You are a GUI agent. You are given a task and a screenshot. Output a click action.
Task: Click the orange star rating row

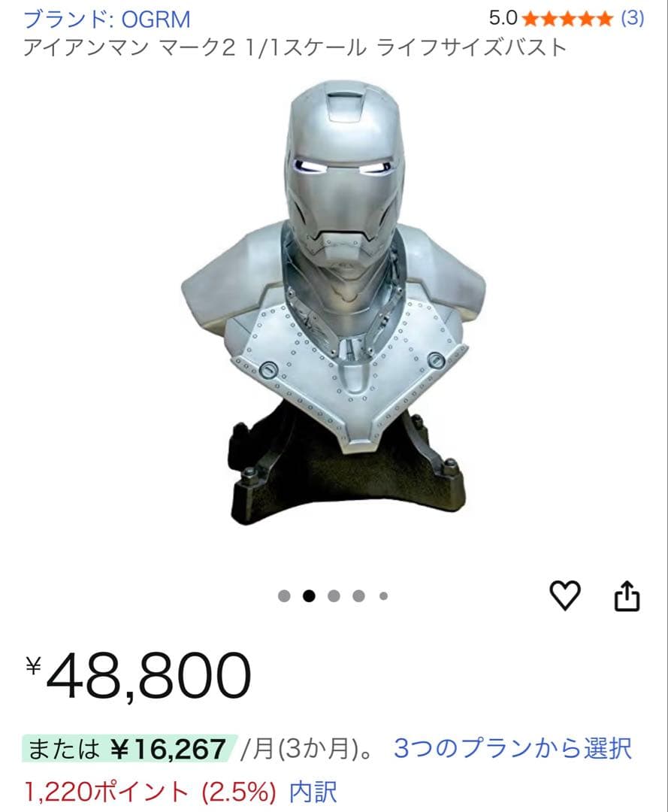(x=567, y=19)
